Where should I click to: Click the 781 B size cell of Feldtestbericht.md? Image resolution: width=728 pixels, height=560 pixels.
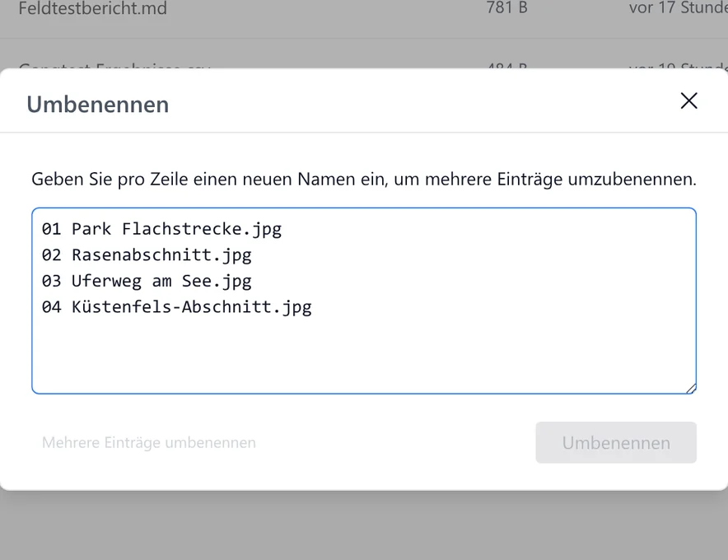click(506, 7)
